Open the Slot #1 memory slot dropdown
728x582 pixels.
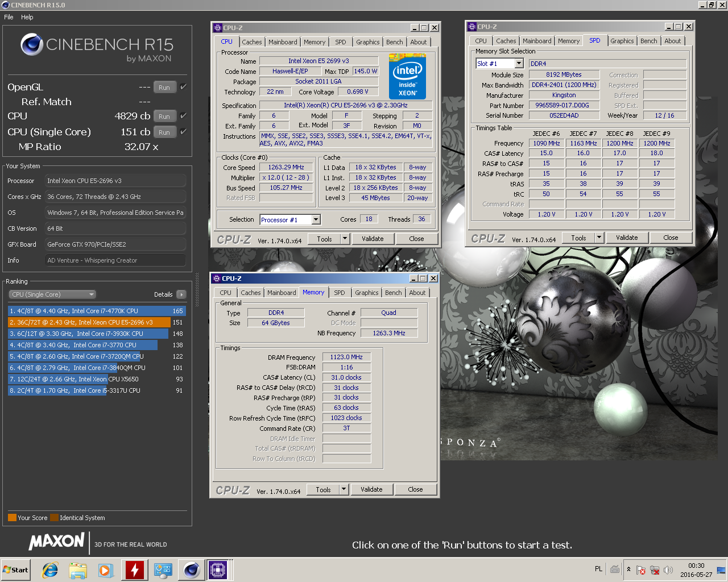519,64
